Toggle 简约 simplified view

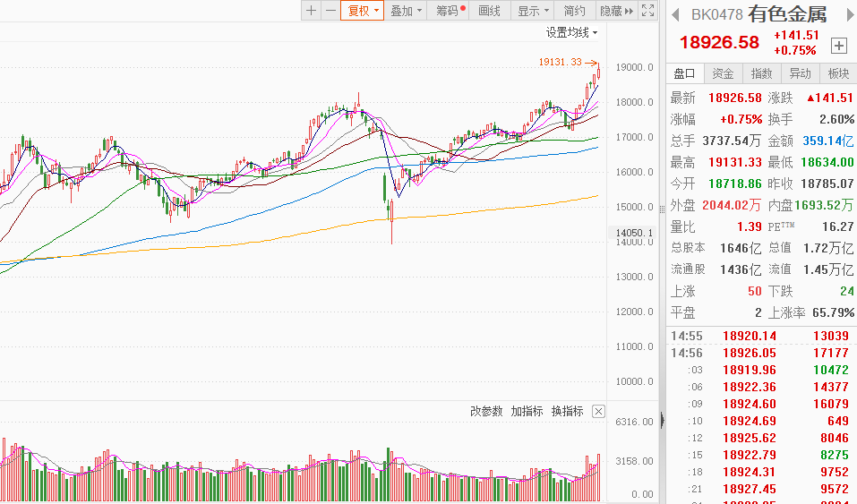click(x=574, y=11)
